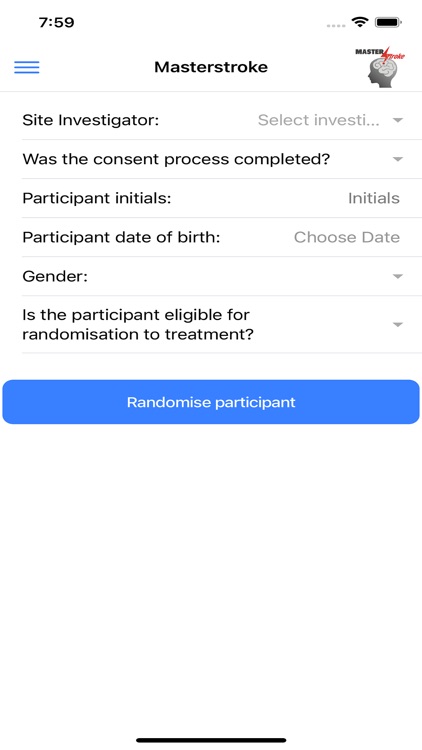The image size is (422, 750).
Task: Tap the Masterstroke brain logo
Action: [x=380, y=66]
